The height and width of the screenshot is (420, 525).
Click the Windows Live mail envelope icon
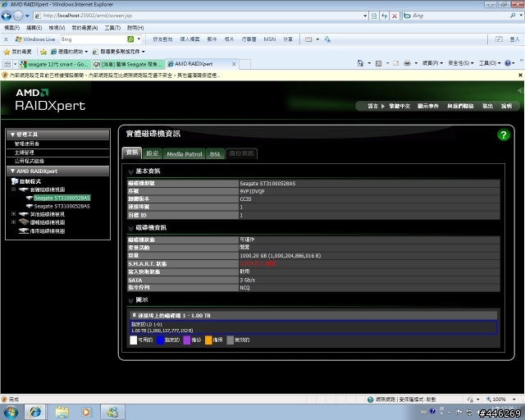[308, 39]
